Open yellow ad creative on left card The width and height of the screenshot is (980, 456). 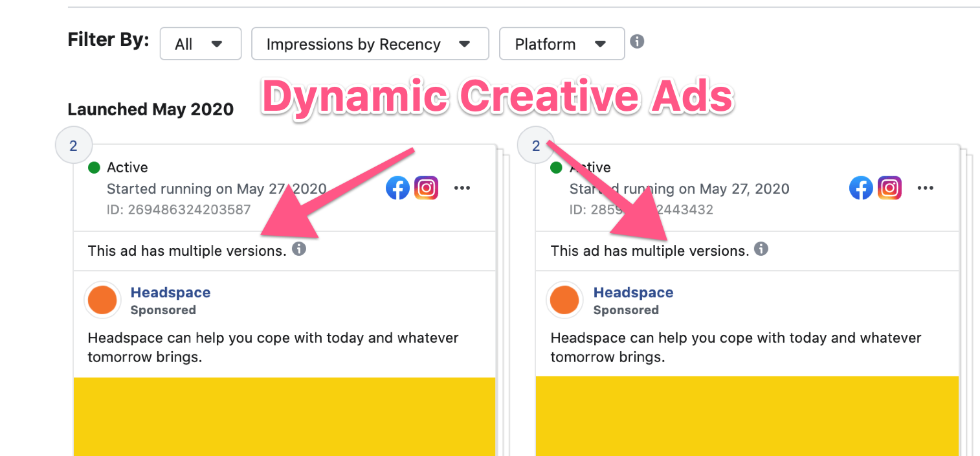pos(284,416)
